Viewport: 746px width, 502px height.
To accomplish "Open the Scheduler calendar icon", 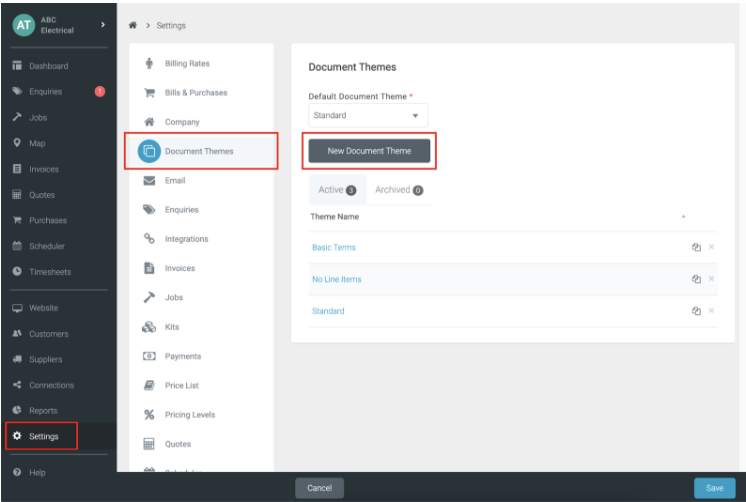I will point(17,246).
